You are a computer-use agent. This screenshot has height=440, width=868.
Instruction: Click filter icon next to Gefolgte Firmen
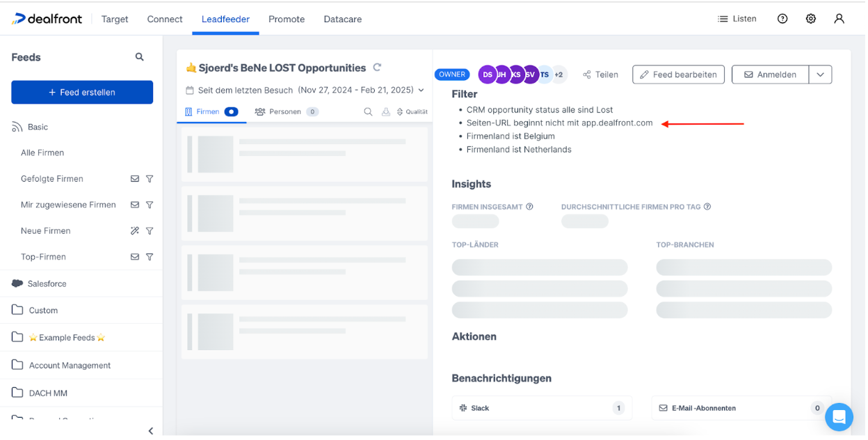pos(150,179)
